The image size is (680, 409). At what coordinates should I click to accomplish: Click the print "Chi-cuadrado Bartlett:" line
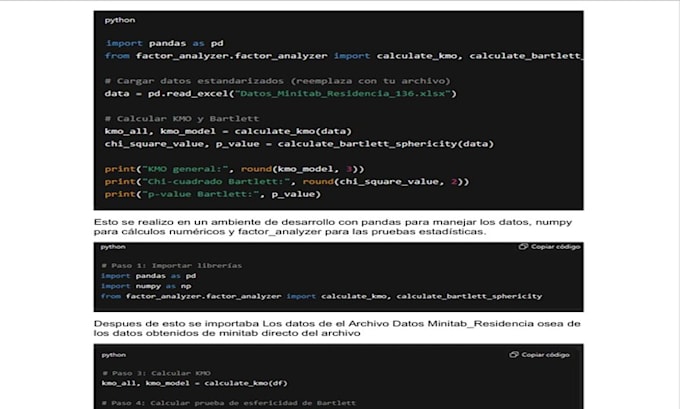287,182
